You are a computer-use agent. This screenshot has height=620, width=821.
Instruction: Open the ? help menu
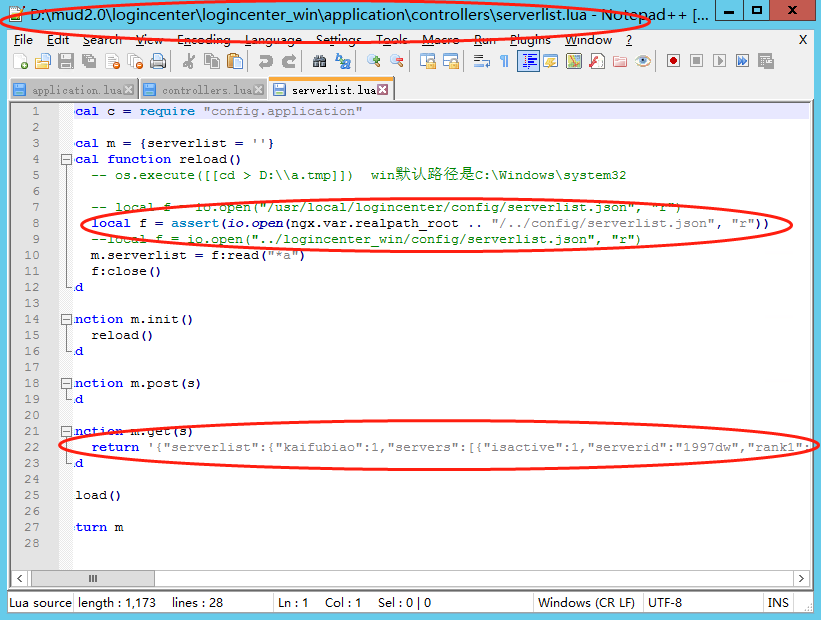pyautogui.click(x=629, y=40)
